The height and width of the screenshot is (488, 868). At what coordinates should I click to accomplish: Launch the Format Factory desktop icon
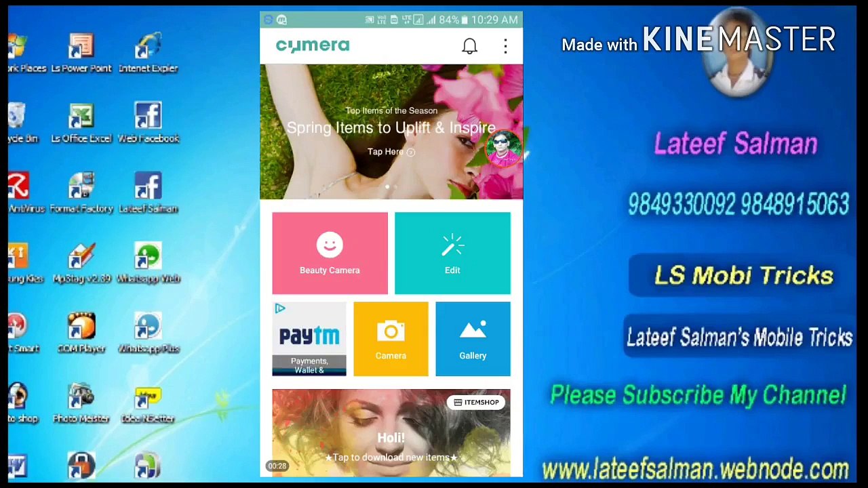pyautogui.click(x=81, y=193)
